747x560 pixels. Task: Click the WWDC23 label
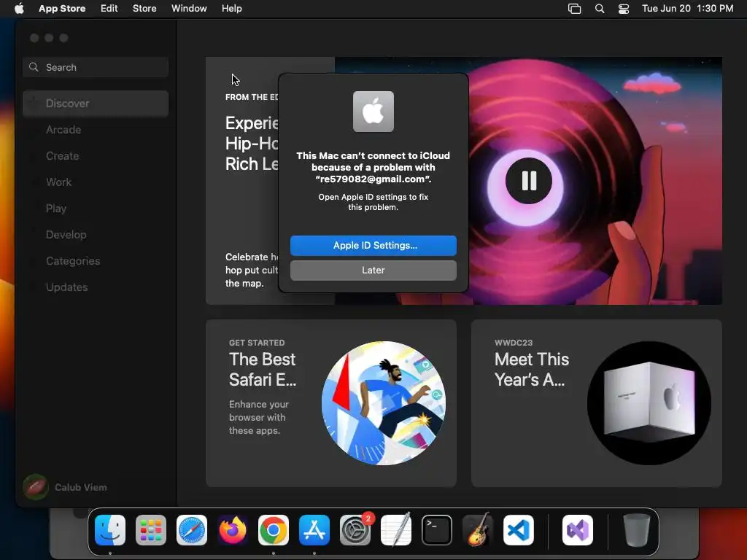(x=514, y=343)
